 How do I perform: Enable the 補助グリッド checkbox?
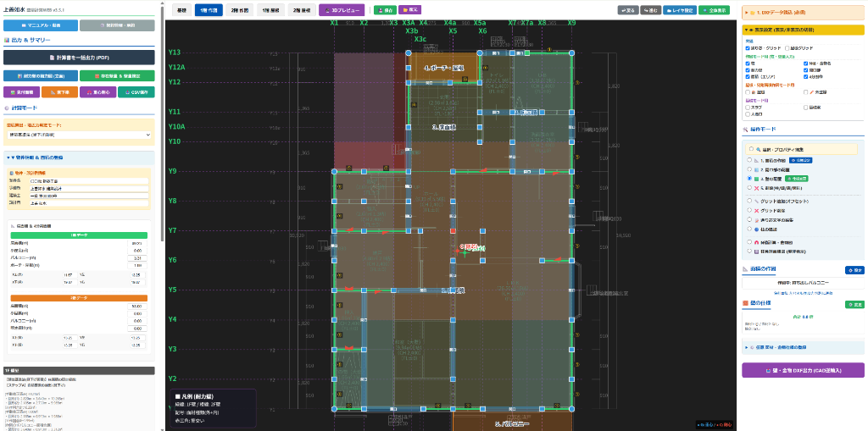pyautogui.click(x=787, y=48)
